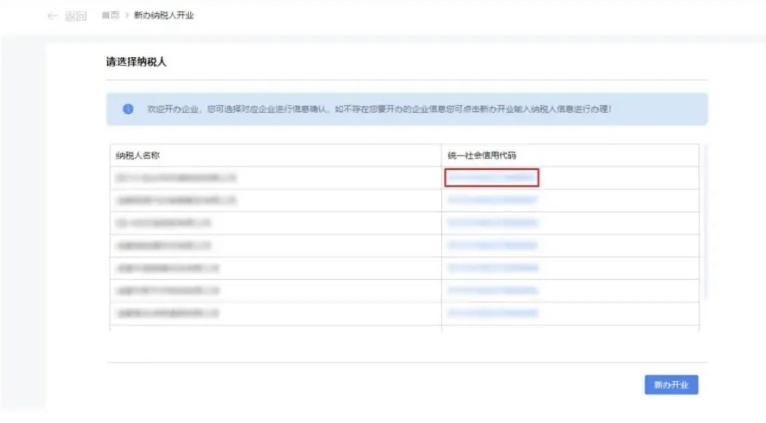Click 新办纳税人开业 breadcrumb item
The width and height of the screenshot is (766, 423).
pos(164,17)
